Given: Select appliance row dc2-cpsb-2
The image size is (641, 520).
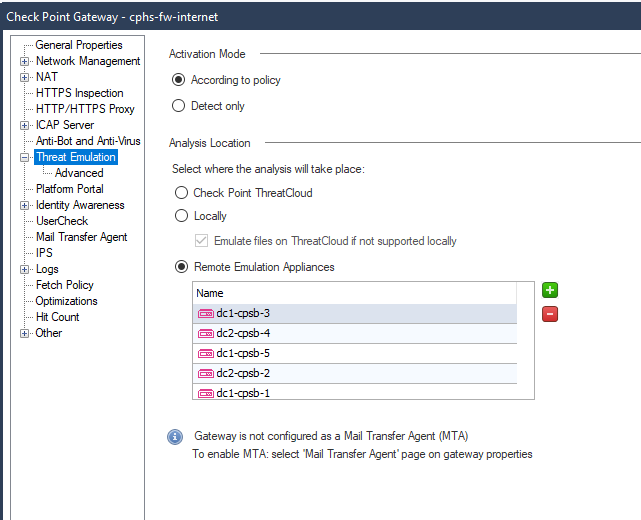Looking at the screenshot, I should click(x=355, y=374).
